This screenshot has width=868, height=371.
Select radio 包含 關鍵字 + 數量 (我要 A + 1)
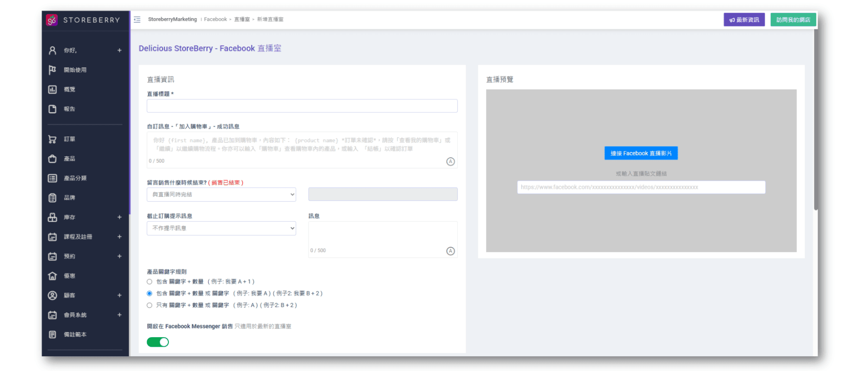[x=149, y=282]
